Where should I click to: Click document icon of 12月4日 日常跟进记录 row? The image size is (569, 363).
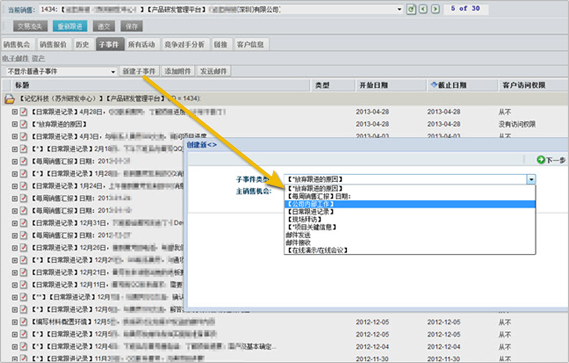24,346
